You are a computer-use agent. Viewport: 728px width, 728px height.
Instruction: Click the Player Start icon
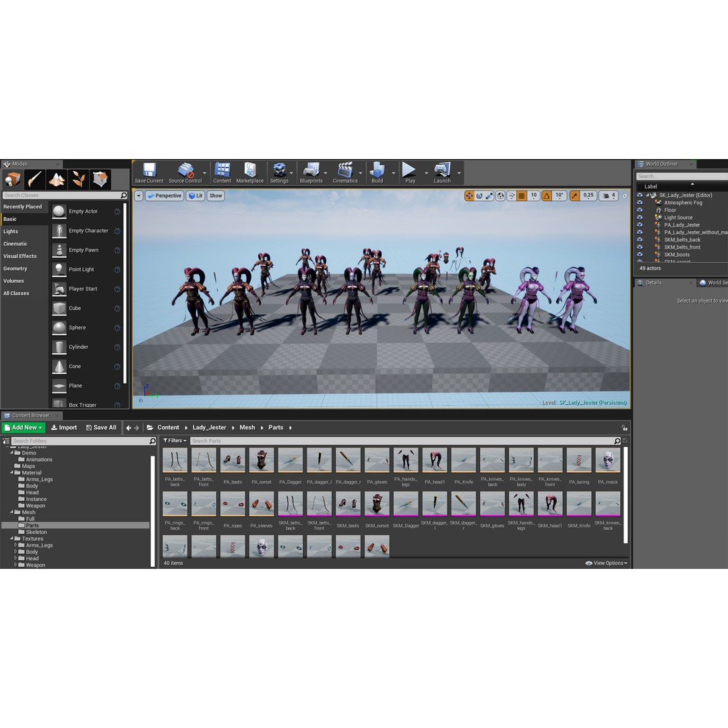59,289
